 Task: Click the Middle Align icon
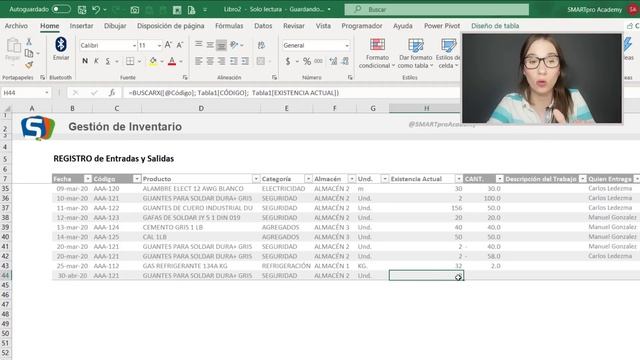click(210, 45)
